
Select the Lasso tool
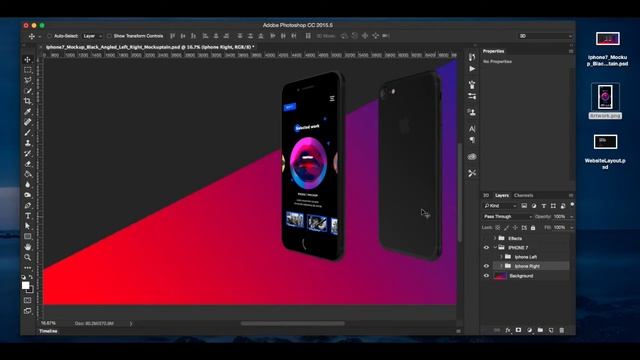point(28,80)
